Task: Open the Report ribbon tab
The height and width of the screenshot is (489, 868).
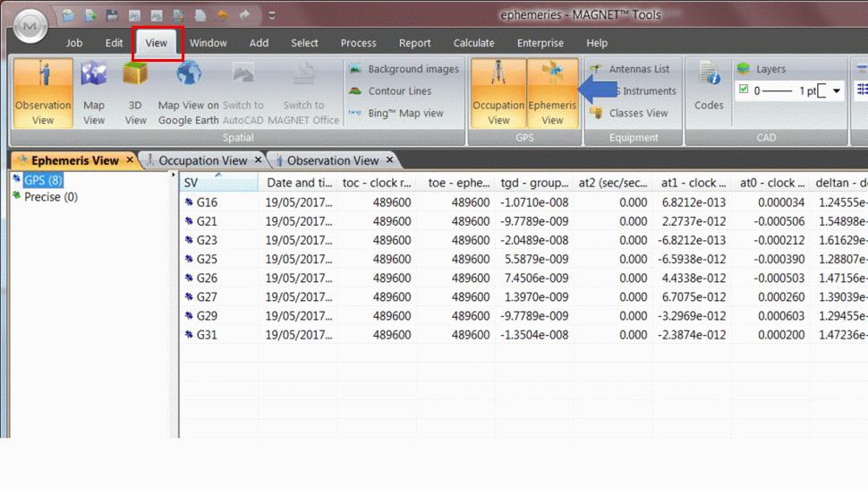Action: (414, 43)
